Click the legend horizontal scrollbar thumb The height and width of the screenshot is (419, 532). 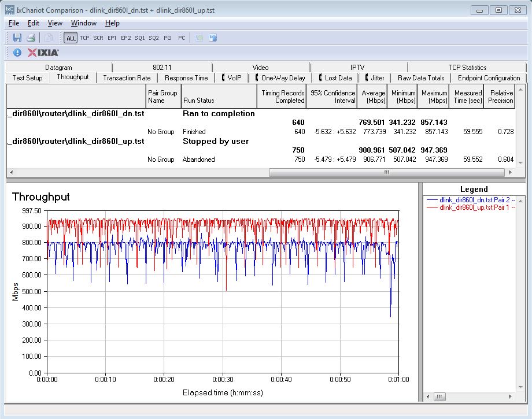(439, 396)
